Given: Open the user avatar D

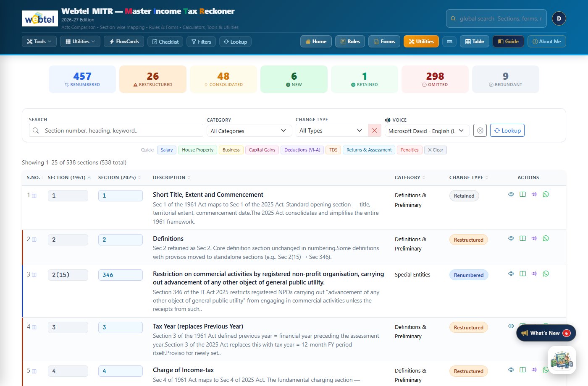Looking at the screenshot, I should 559,18.
